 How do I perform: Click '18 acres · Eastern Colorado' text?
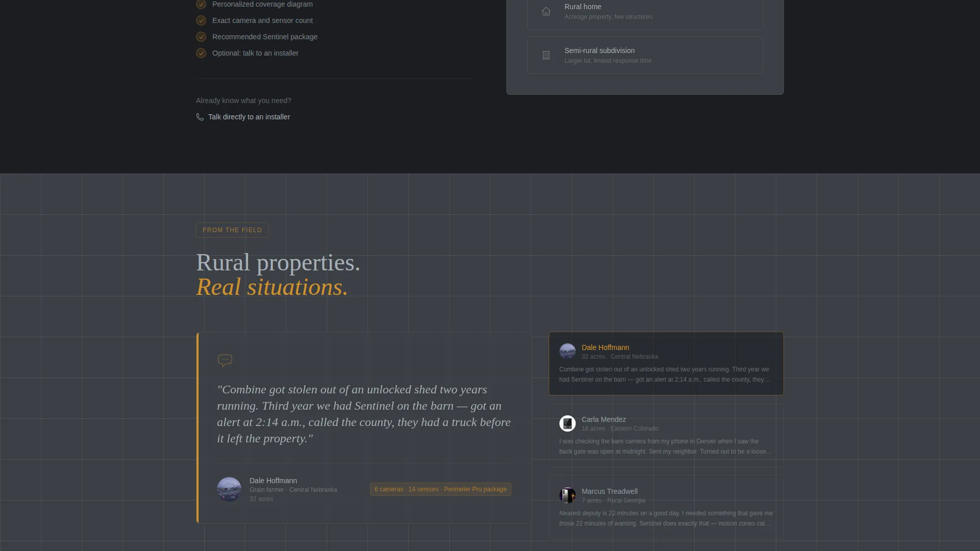(x=620, y=429)
